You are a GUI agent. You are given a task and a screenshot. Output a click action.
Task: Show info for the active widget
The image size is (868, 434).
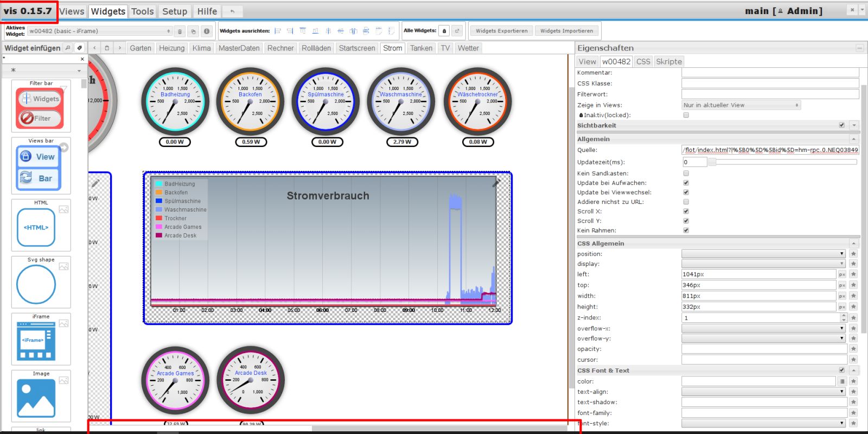pyautogui.click(x=207, y=31)
